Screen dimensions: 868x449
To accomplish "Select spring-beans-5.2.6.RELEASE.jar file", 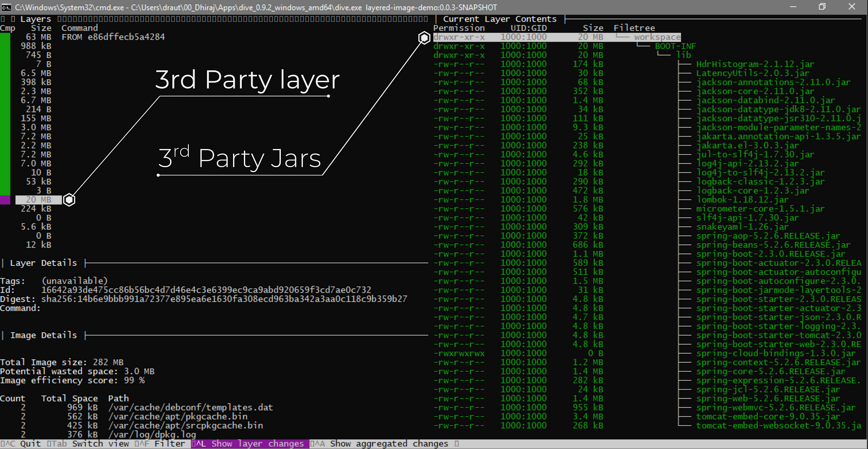I will click(773, 245).
